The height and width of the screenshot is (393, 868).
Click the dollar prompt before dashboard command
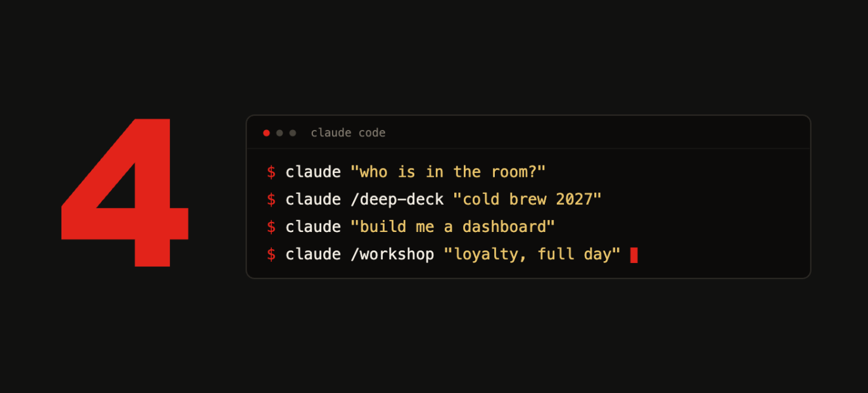pyautogui.click(x=271, y=226)
